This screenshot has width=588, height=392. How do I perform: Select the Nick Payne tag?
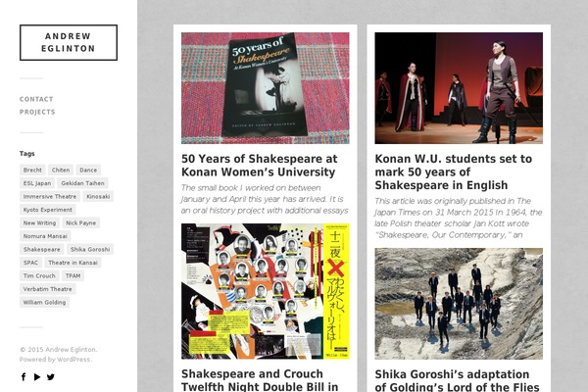point(81,222)
